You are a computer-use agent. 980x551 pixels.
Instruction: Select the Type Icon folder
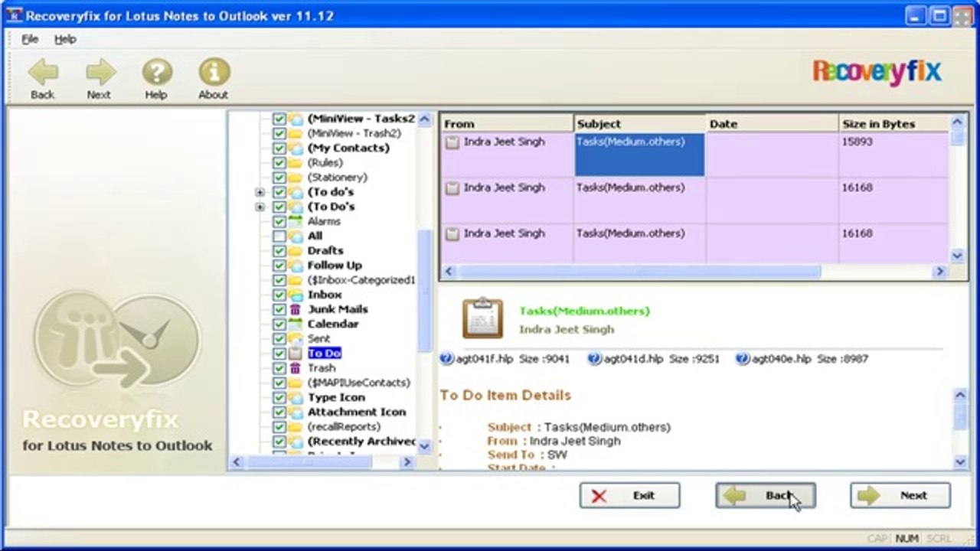[x=336, y=397]
